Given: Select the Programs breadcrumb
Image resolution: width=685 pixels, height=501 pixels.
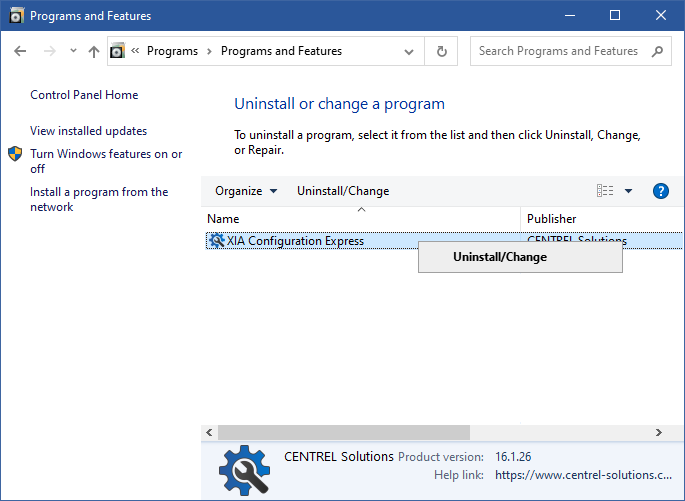Looking at the screenshot, I should 172,51.
